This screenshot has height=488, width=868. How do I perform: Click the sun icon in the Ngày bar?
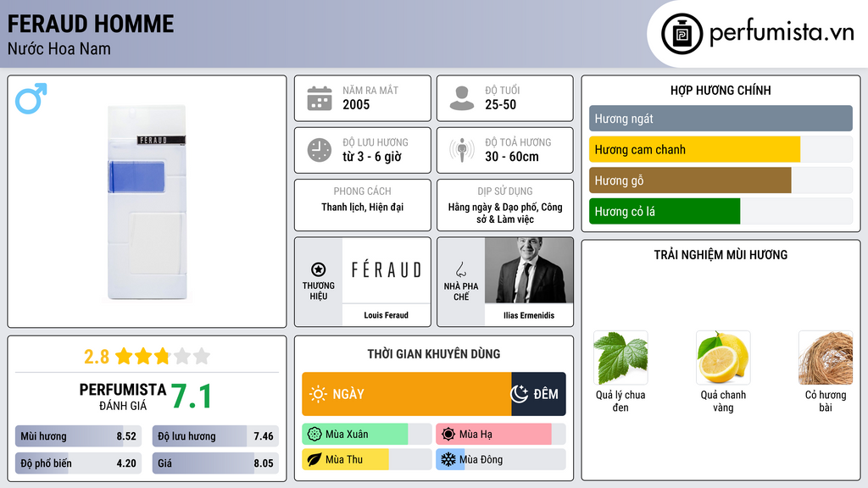[x=318, y=394]
